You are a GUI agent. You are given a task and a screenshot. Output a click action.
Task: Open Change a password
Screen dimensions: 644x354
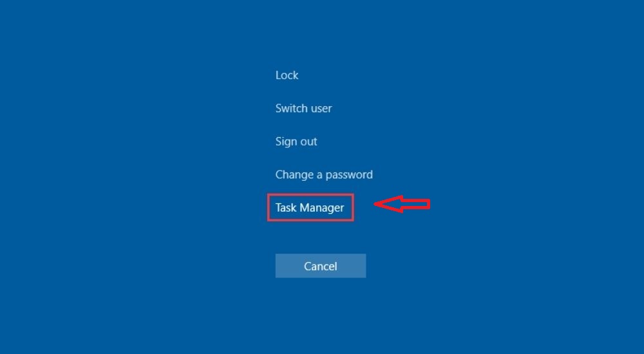tap(324, 175)
